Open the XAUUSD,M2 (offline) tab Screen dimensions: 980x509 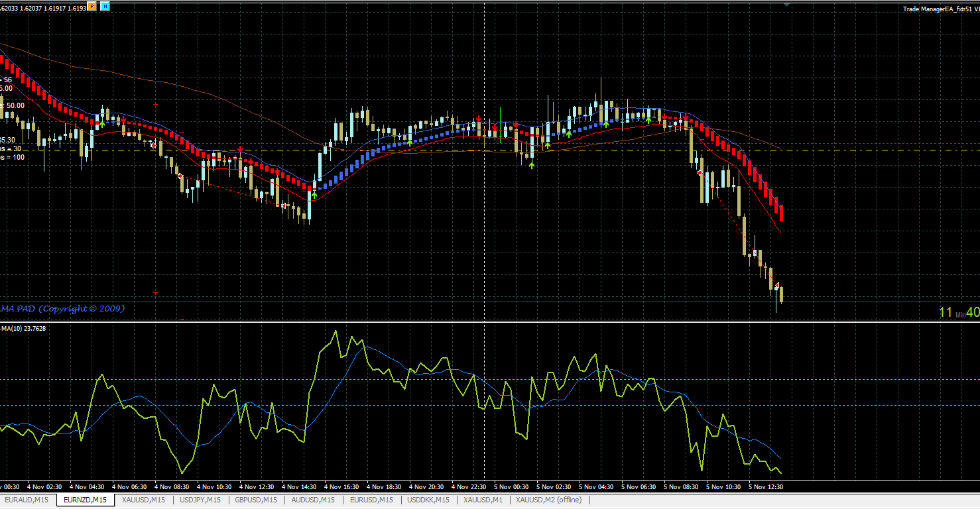coord(548,500)
